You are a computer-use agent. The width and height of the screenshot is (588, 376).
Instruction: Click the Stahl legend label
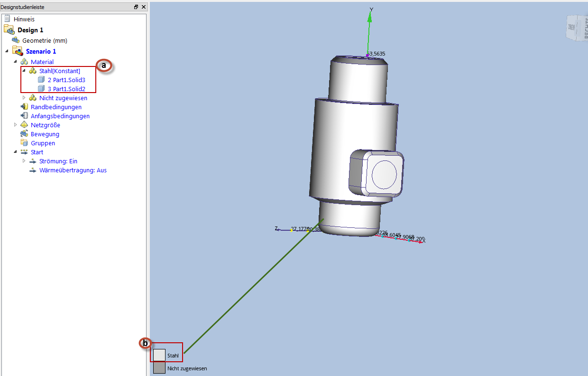pos(173,355)
